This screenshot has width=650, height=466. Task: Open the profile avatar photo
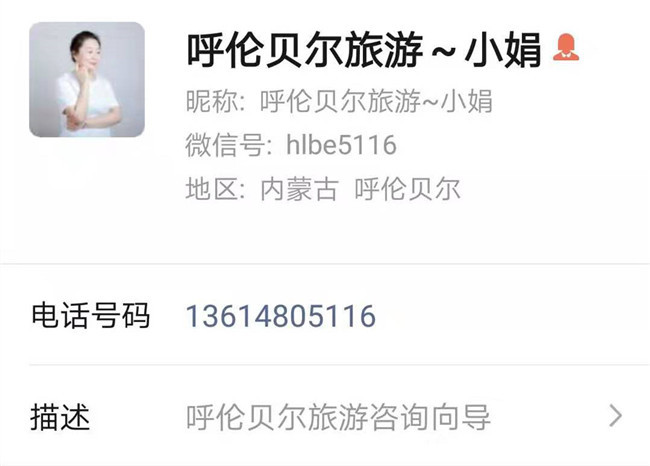click(87, 80)
